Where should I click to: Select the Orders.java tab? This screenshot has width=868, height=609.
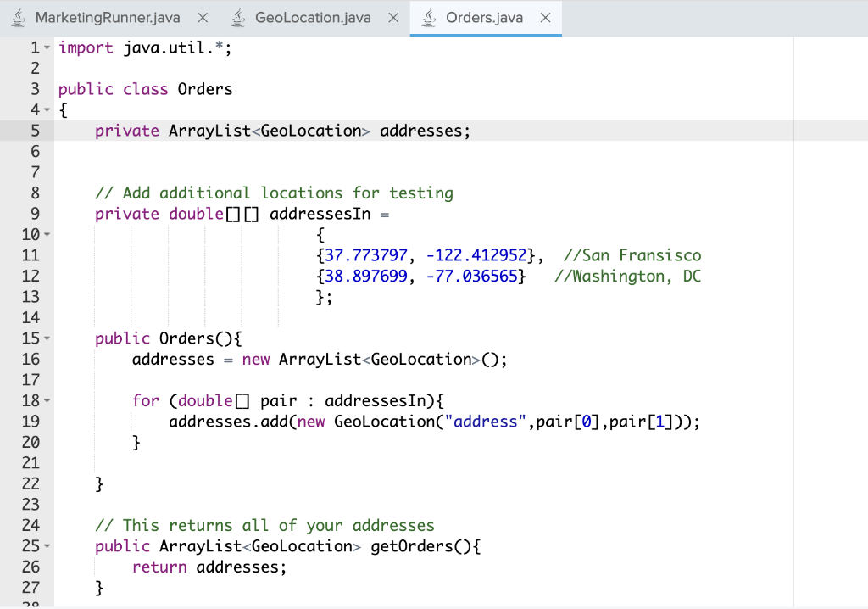point(484,18)
